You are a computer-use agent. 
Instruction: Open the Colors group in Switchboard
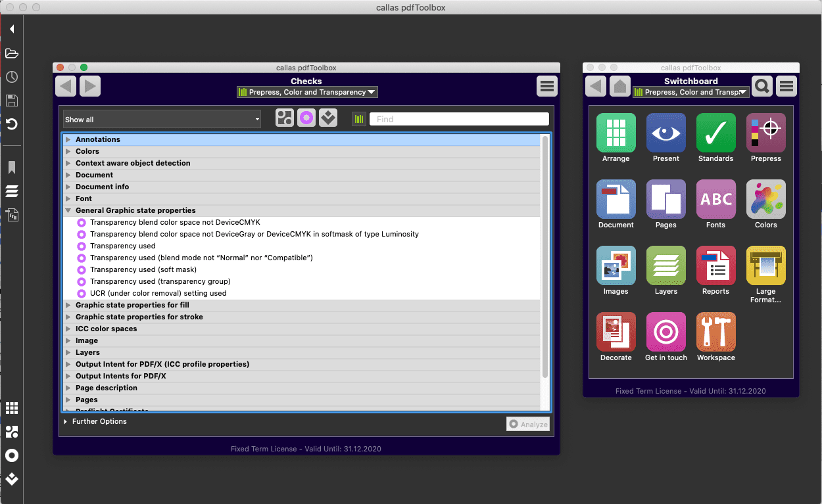coord(765,199)
